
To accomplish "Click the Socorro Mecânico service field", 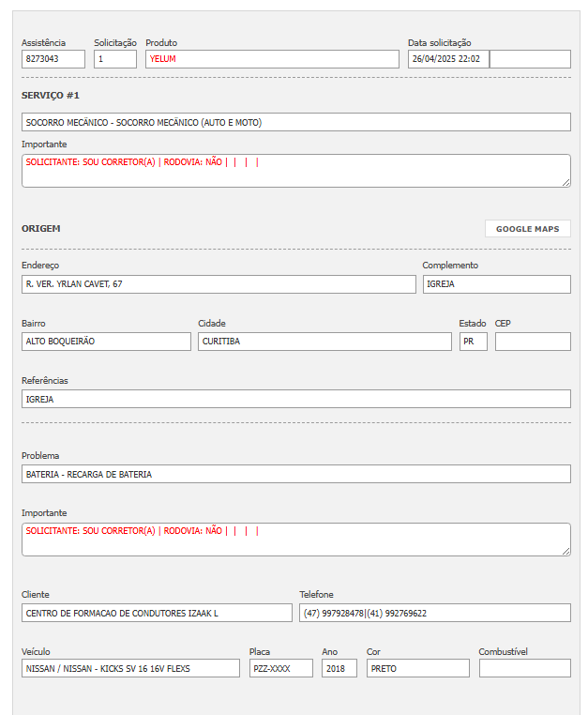I will [x=295, y=122].
